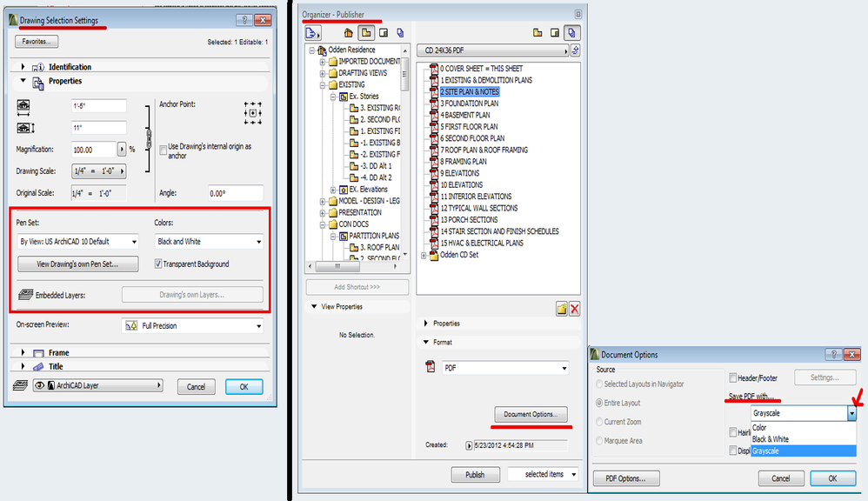868x501 pixels.
Task: Click View Drawing's own Pen Set button
Action: [77, 264]
